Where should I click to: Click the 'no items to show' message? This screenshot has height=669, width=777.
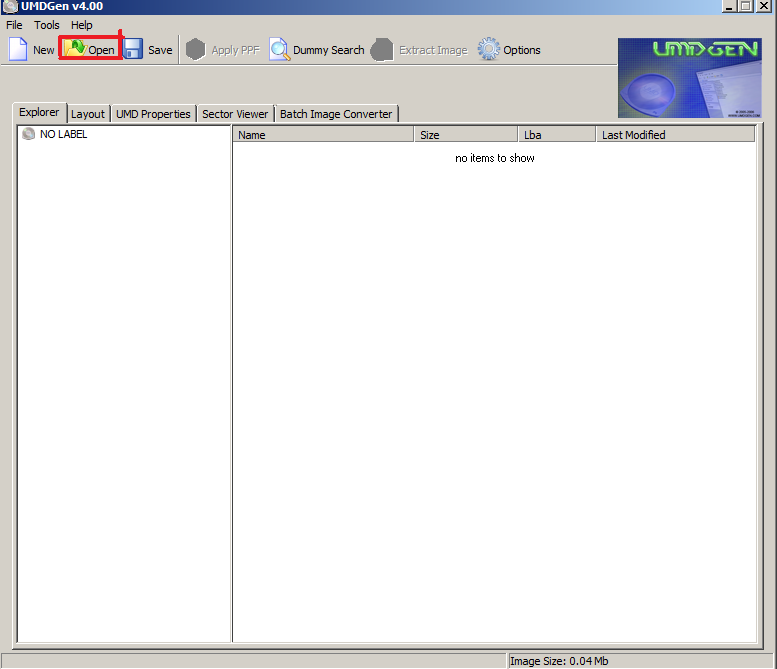pyautogui.click(x=495, y=158)
